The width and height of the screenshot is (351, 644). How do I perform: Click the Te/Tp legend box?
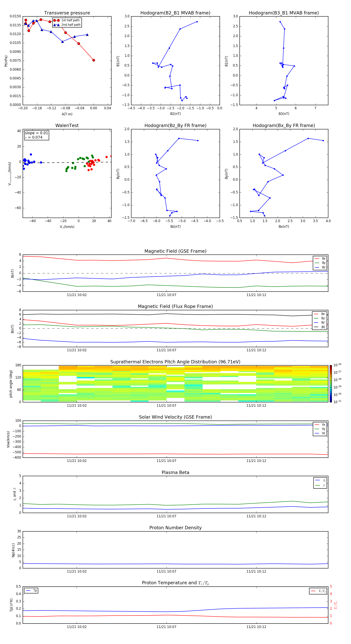(318, 591)
